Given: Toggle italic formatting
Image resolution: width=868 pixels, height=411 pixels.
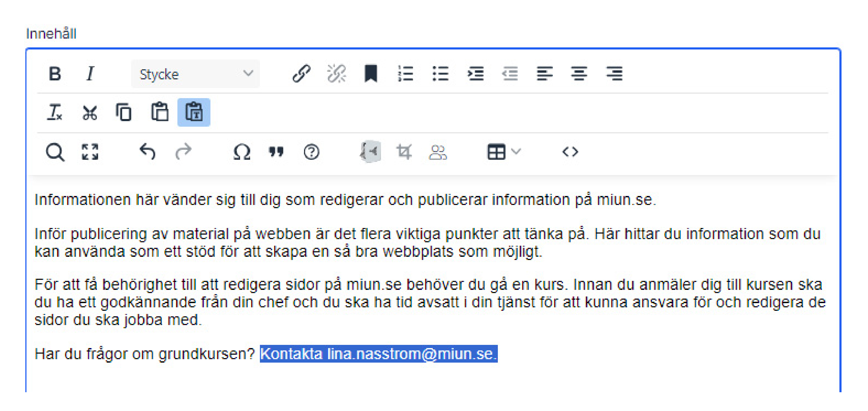Looking at the screenshot, I should click(90, 74).
